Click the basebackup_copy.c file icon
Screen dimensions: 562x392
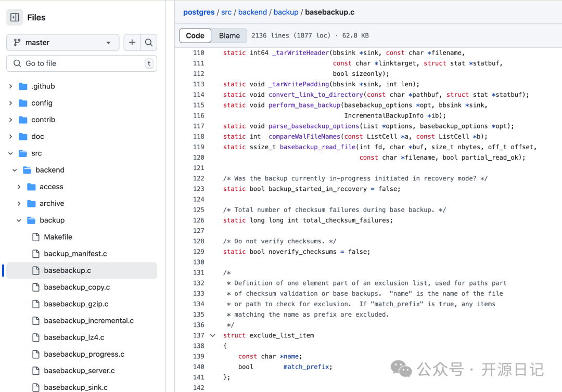(x=36, y=287)
